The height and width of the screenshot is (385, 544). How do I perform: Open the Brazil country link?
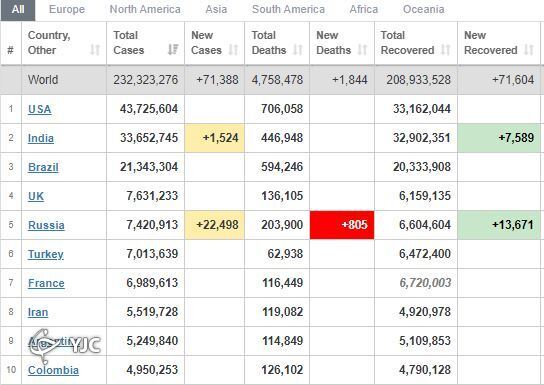(x=43, y=167)
